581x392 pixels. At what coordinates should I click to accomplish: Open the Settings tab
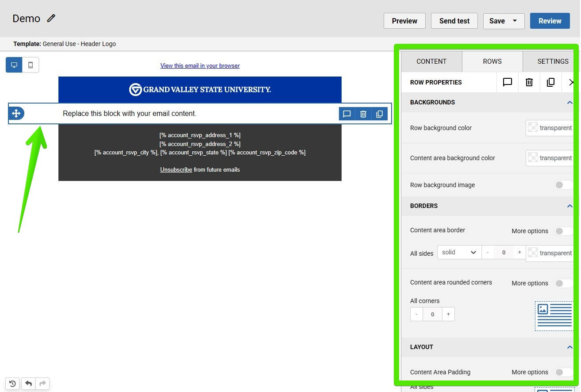(552, 61)
